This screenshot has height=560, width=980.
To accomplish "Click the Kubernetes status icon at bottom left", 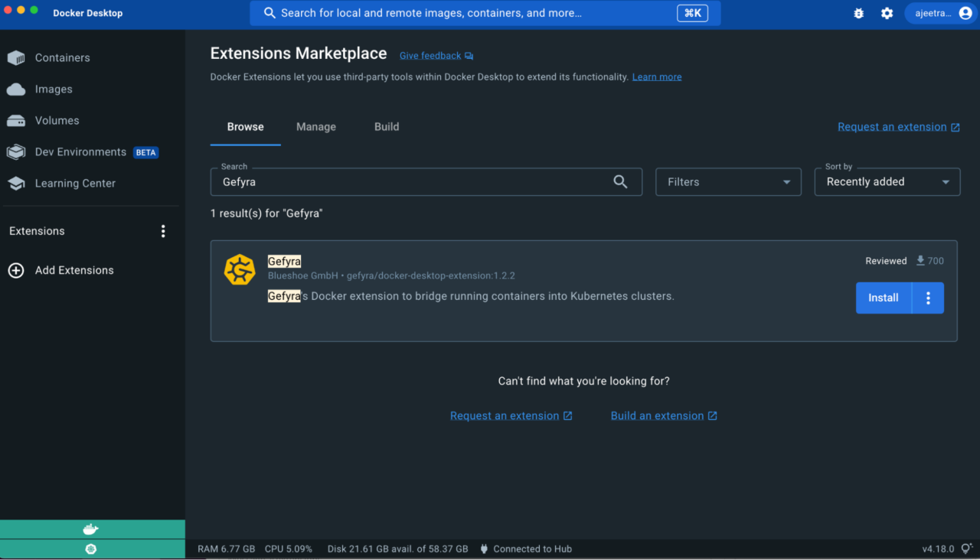I will pyautogui.click(x=92, y=549).
